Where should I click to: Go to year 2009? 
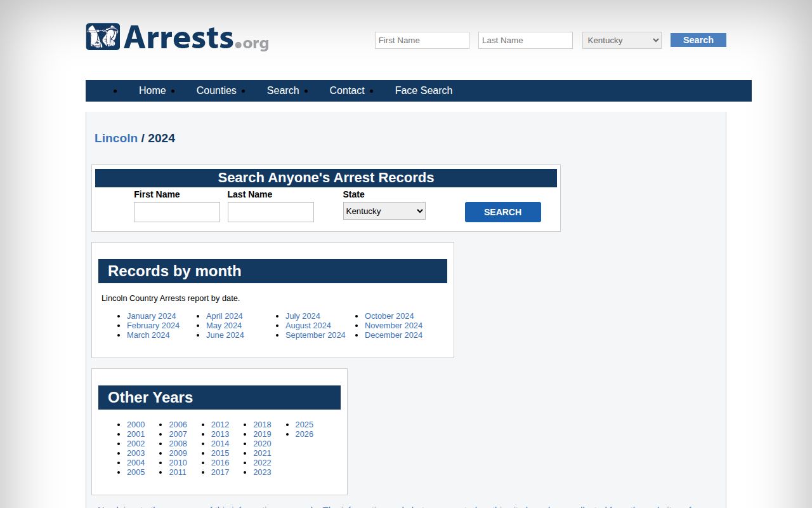coord(178,453)
